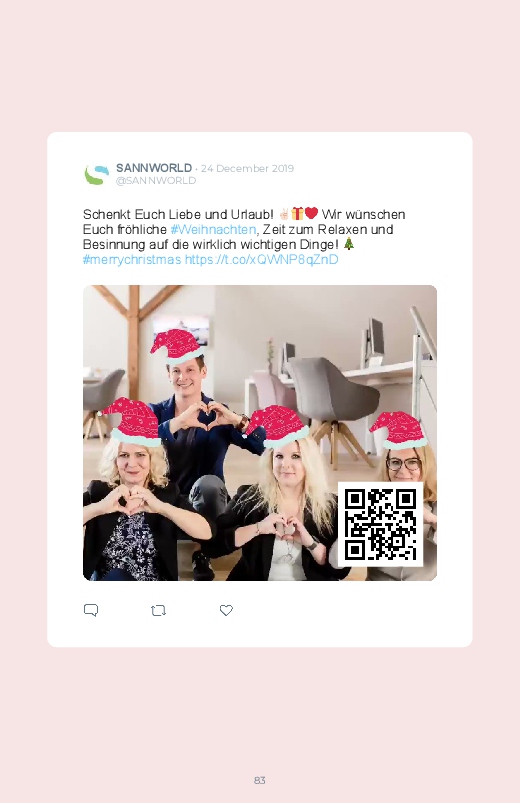Open the SANNWORLD profile avatar logo
Image resolution: width=520 pixels, height=803 pixels.
(96, 174)
